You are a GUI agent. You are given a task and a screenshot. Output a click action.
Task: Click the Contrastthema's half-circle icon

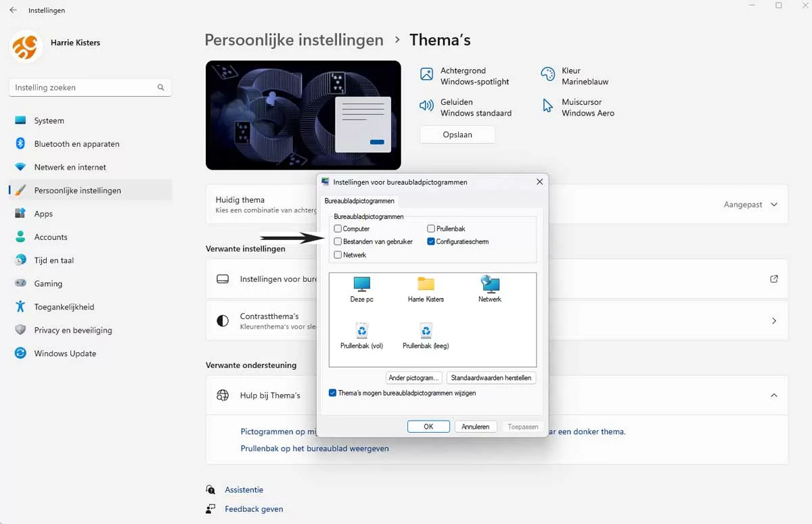tap(223, 320)
